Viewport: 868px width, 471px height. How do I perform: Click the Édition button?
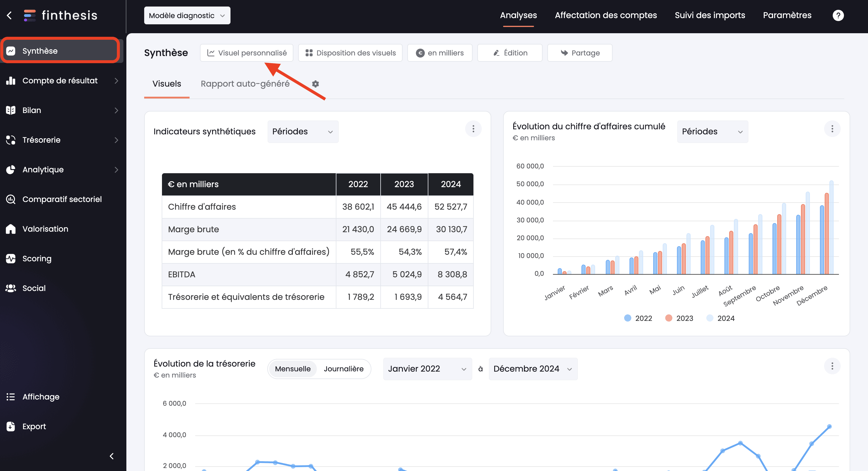(509, 53)
